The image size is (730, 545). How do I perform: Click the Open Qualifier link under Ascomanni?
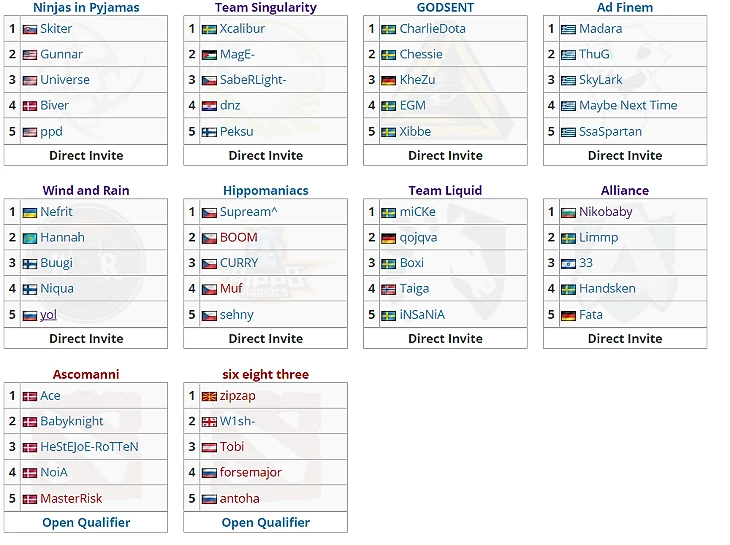[x=86, y=522]
